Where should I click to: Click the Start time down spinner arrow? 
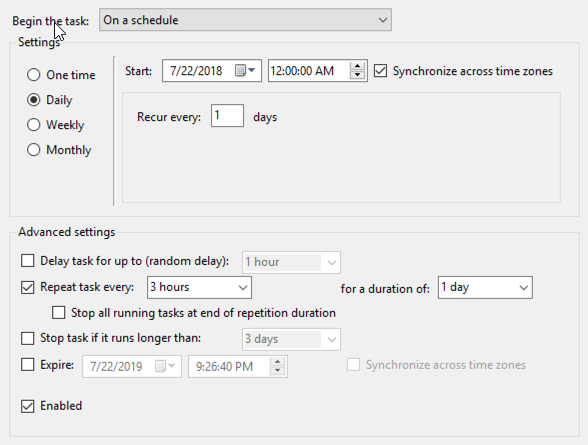[x=357, y=75]
